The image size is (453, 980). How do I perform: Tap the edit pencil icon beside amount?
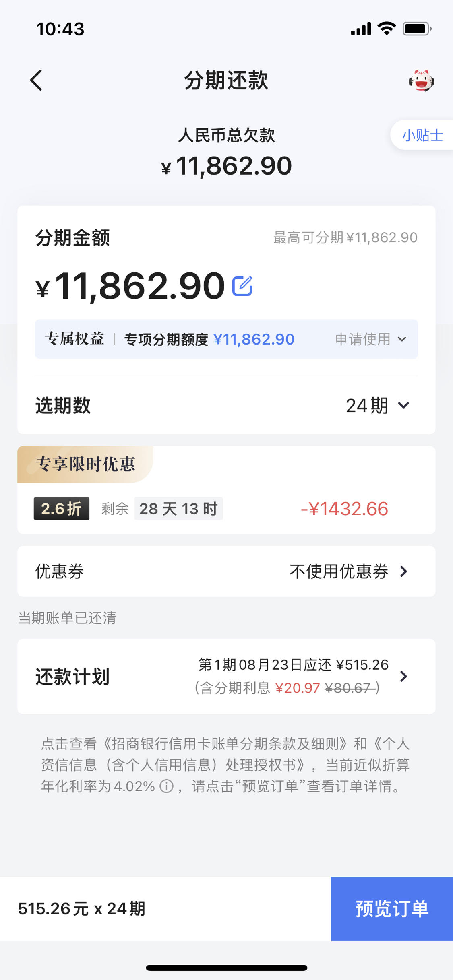(242, 286)
